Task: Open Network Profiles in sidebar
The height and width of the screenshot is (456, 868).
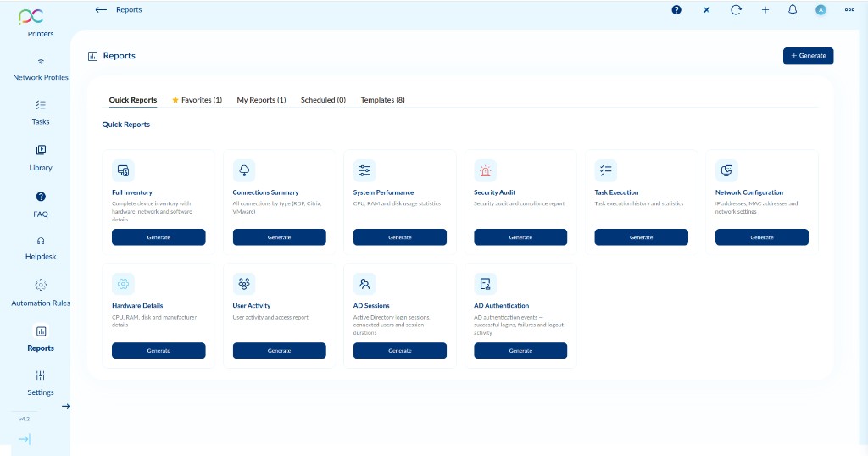Action: (41, 68)
